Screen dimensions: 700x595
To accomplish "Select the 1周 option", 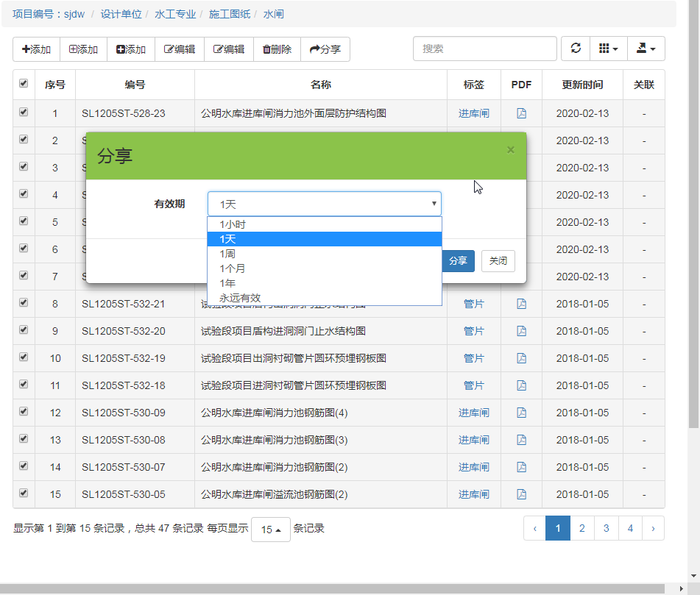I will pyautogui.click(x=324, y=254).
